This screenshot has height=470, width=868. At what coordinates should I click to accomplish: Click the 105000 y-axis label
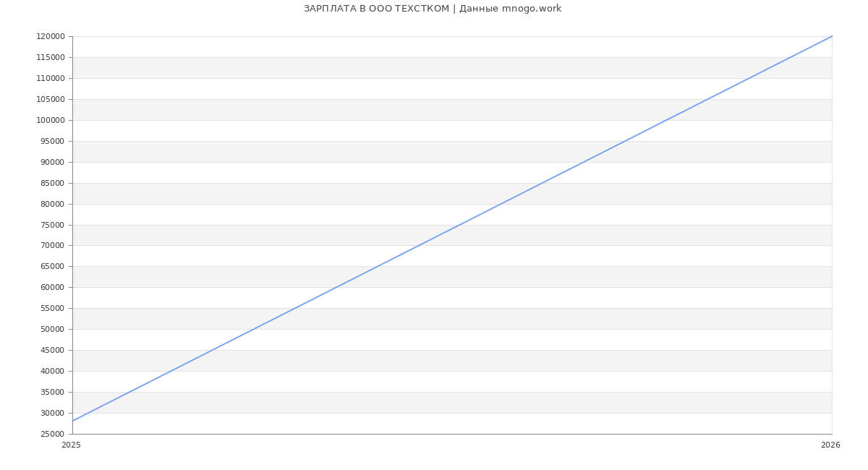point(51,99)
